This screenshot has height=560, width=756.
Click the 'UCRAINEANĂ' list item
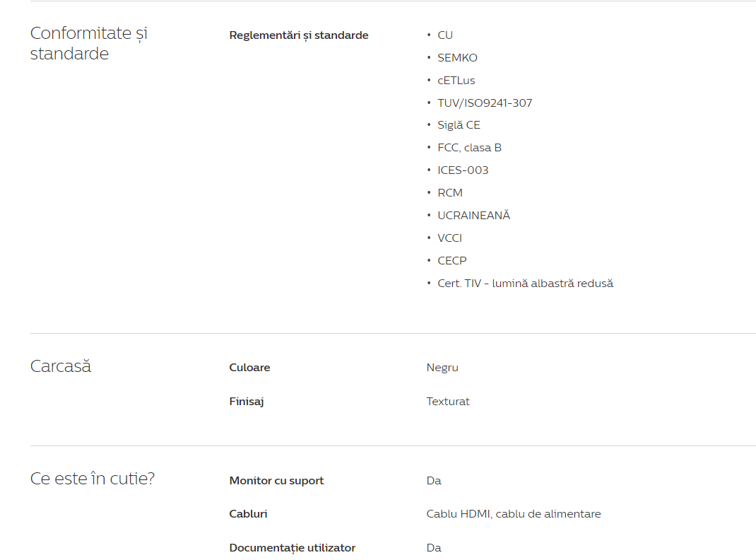[x=473, y=216]
